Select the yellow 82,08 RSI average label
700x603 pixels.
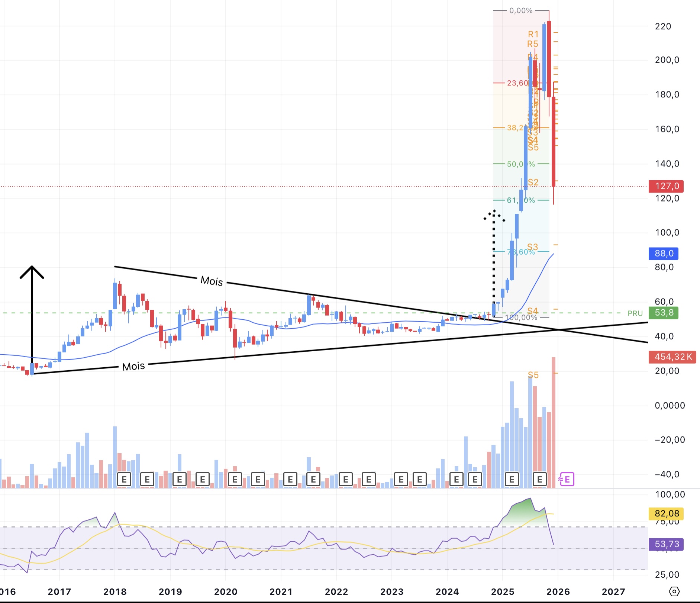point(667,514)
